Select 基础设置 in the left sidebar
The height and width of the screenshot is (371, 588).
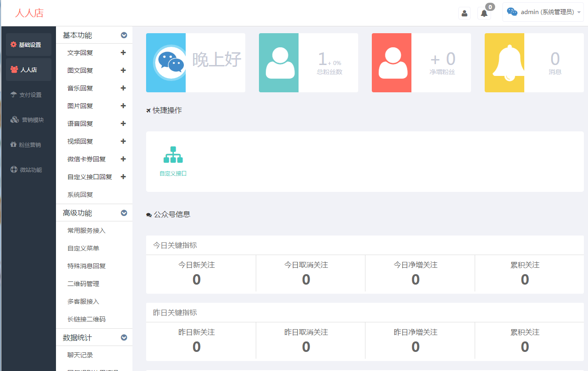(29, 45)
